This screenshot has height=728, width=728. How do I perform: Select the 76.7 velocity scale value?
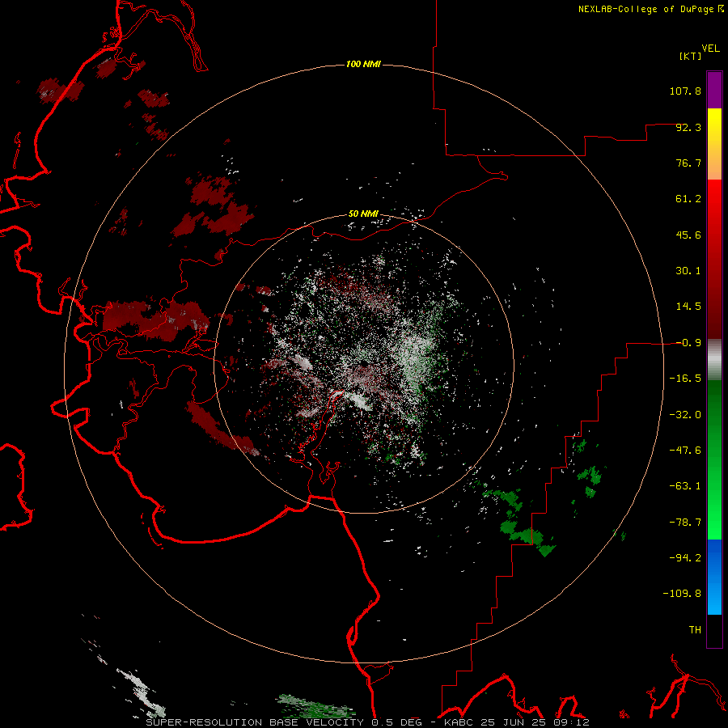tap(688, 163)
